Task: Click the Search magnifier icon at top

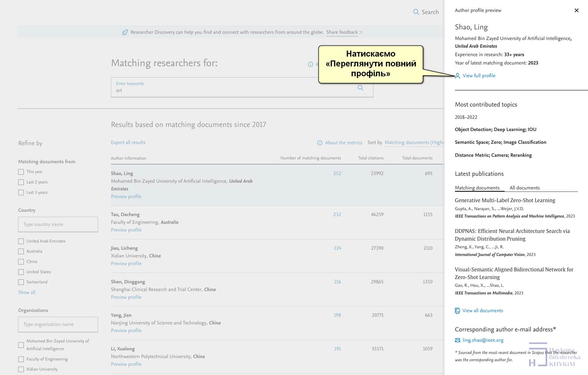Action: pos(416,12)
